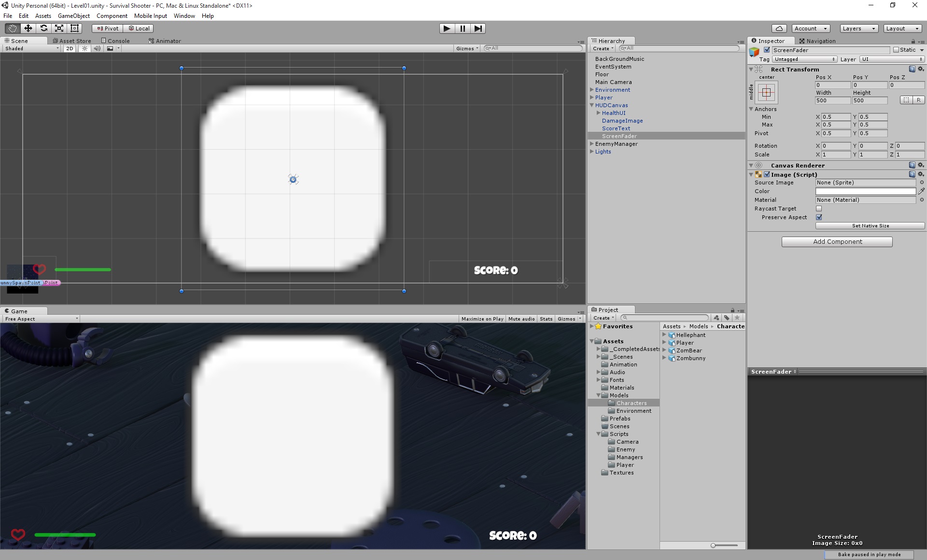This screenshot has height=560, width=927.
Task: Open the Shaded draw mode dropdown
Action: click(x=31, y=48)
